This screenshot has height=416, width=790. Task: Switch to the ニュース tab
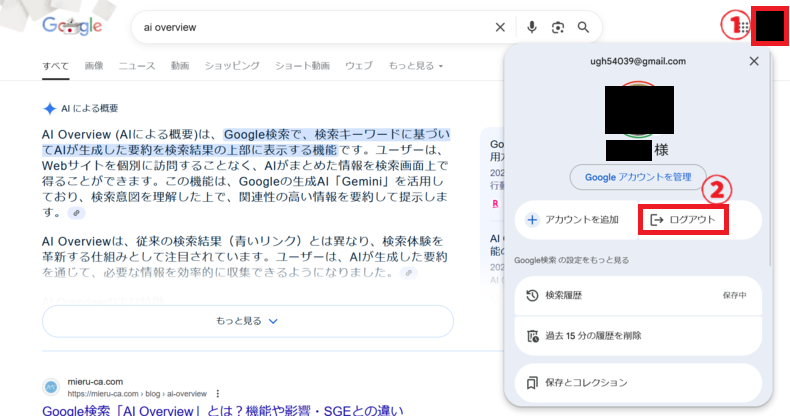pos(137,66)
